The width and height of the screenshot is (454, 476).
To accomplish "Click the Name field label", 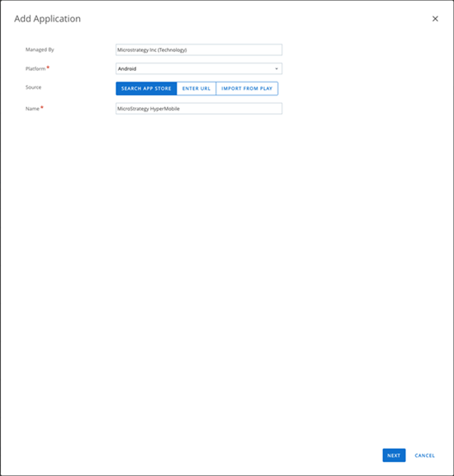I will coord(32,109).
